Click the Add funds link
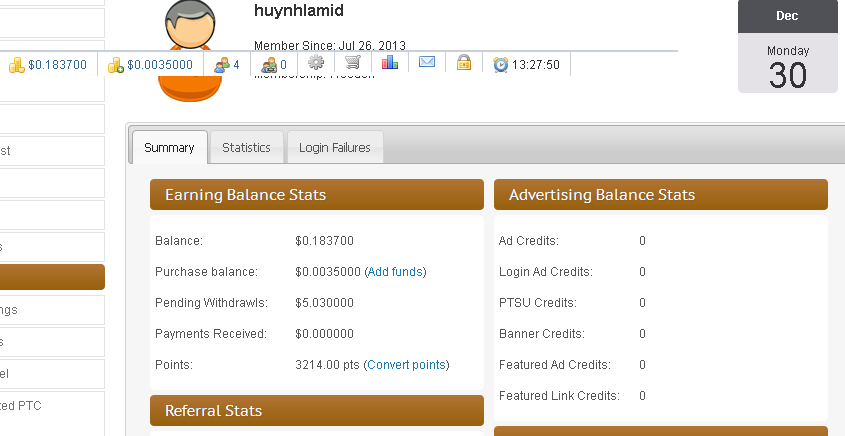The width and height of the screenshot is (845, 436). 395,272
